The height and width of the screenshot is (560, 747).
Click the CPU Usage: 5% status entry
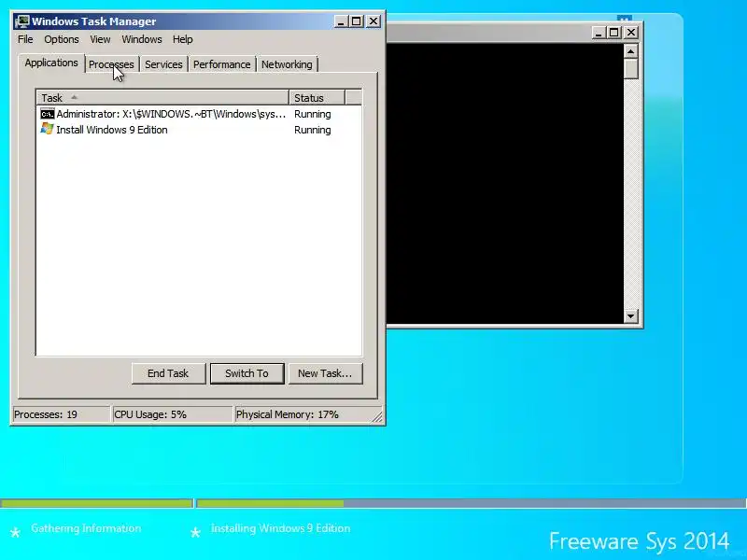point(172,414)
